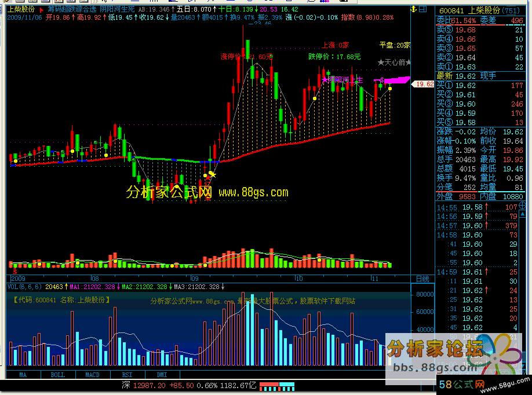Click the scroll-up arrow of the tick list

(x=523, y=214)
